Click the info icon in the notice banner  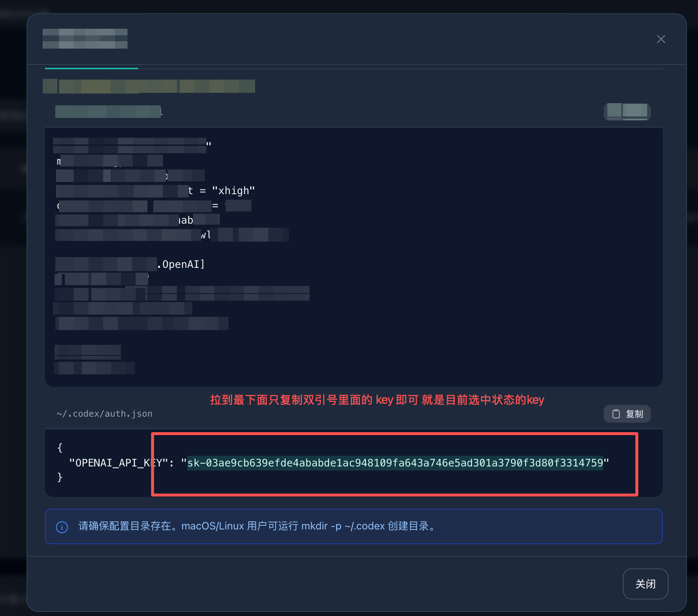click(x=62, y=527)
